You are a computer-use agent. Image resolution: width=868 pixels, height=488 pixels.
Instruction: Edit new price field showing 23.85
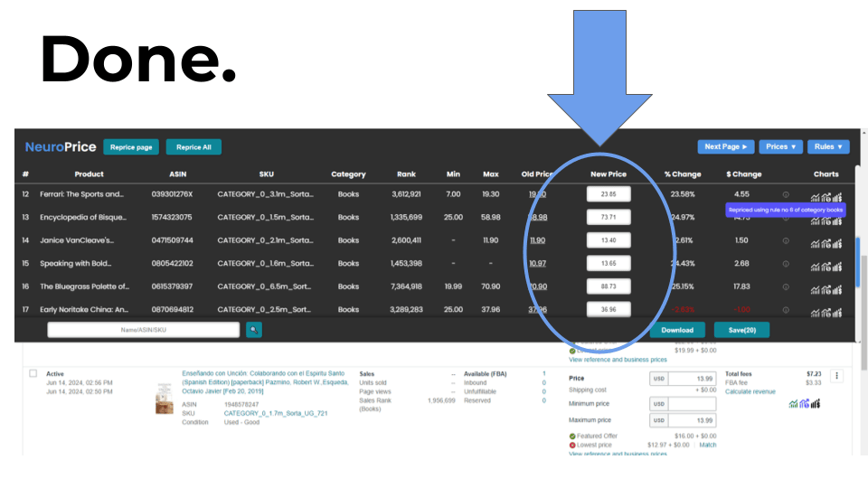tap(609, 194)
